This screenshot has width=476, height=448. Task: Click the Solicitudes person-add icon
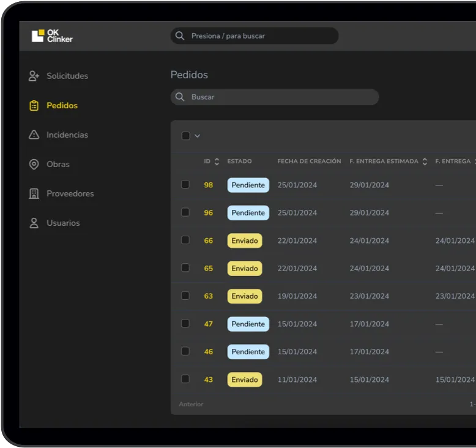pyautogui.click(x=34, y=76)
